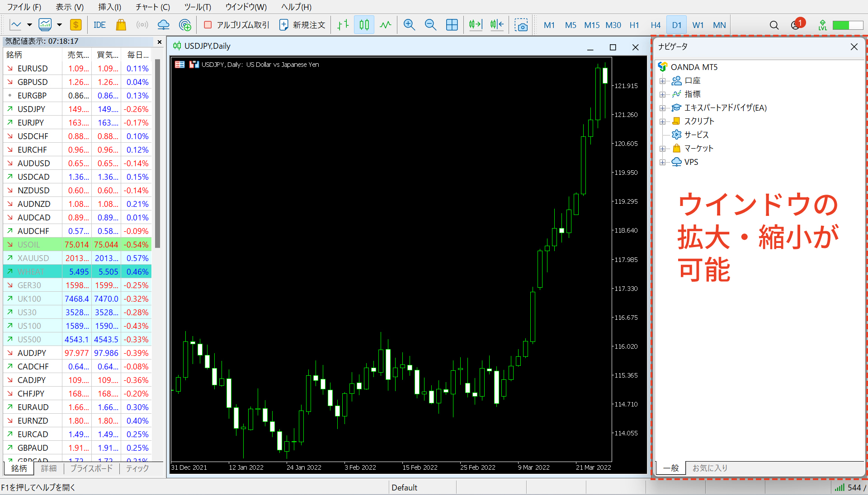Viewport: 868px width, 495px height.
Task: Click connection signal bars in status bar
Action: click(840, 487)
